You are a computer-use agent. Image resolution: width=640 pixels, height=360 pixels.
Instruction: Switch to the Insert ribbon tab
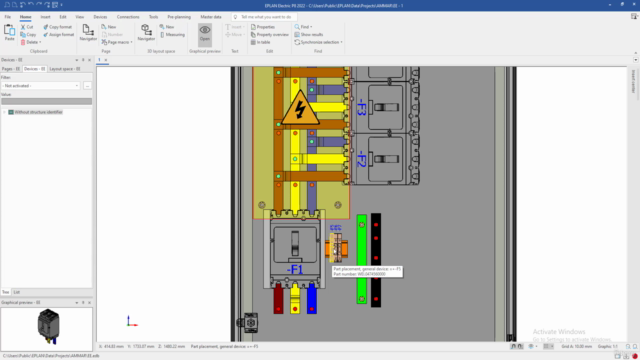click(45, 17)
